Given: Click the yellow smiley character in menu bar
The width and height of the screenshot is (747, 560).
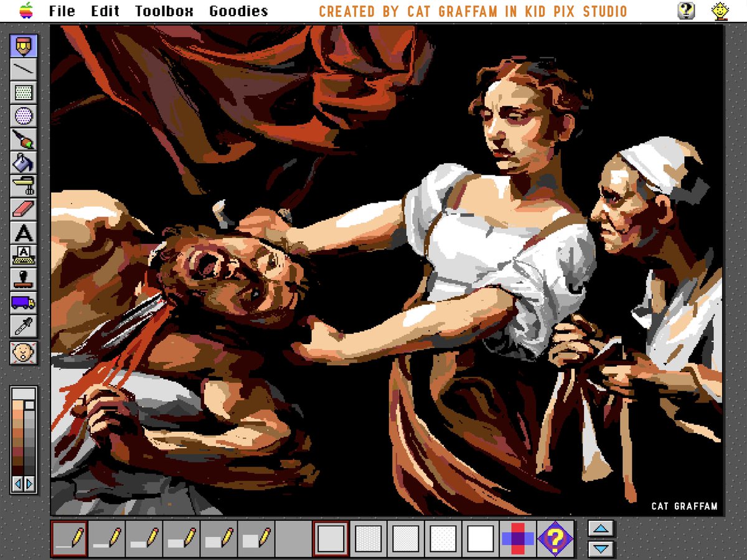Looking at the screenshot, I should (x=720, y=11).
